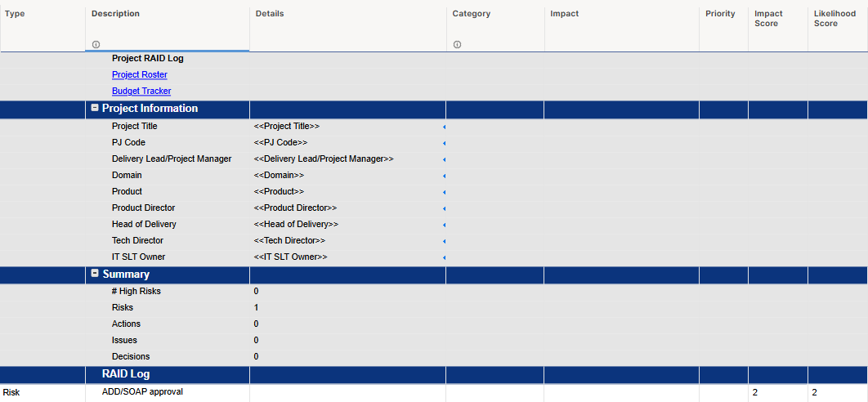Image resolution: width=868 pixels, height=402 pixels.
Task: Click the # High Risks label cell
Action: click(168, 291)
